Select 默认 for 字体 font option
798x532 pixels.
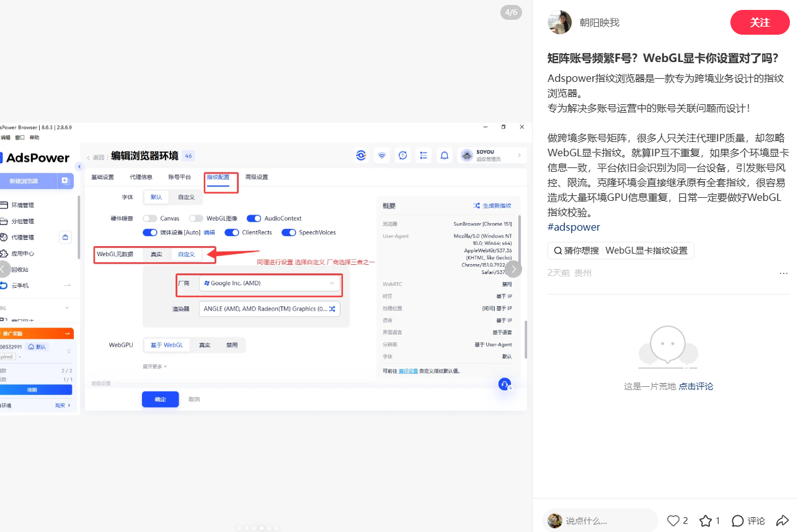point(156,197)
